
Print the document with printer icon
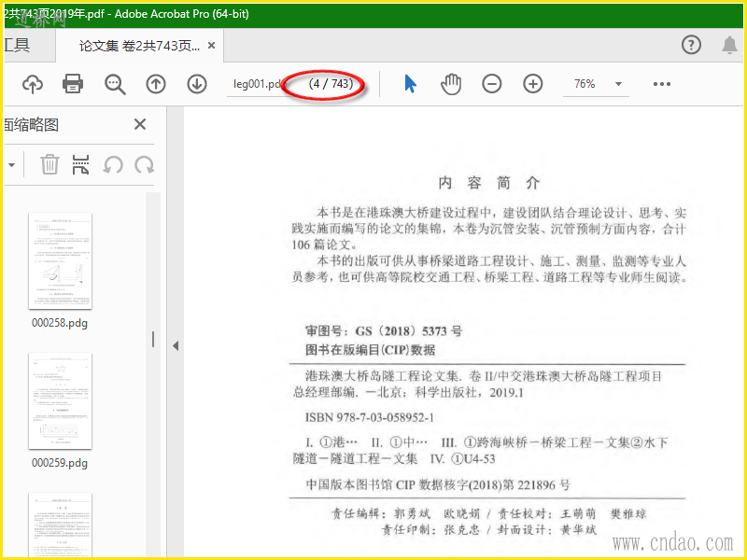[73, 84]
